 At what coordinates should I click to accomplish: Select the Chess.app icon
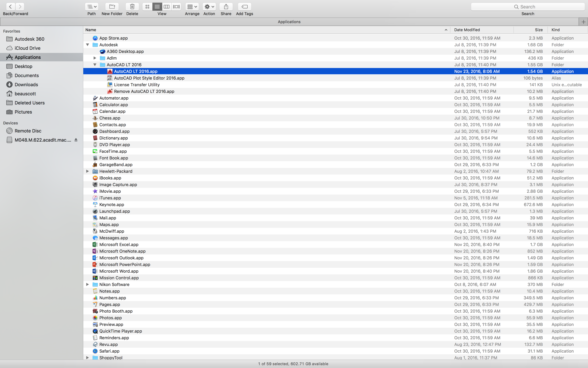95,118
